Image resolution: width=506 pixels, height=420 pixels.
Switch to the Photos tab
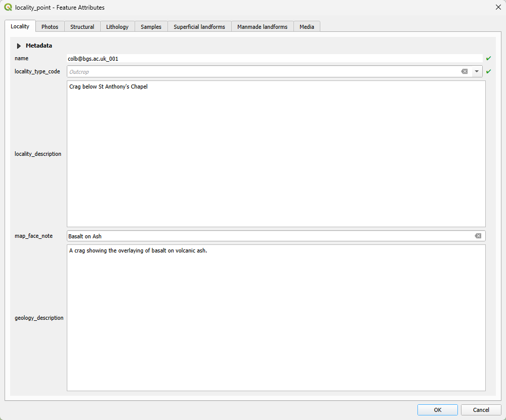click(x=50, y=27)
